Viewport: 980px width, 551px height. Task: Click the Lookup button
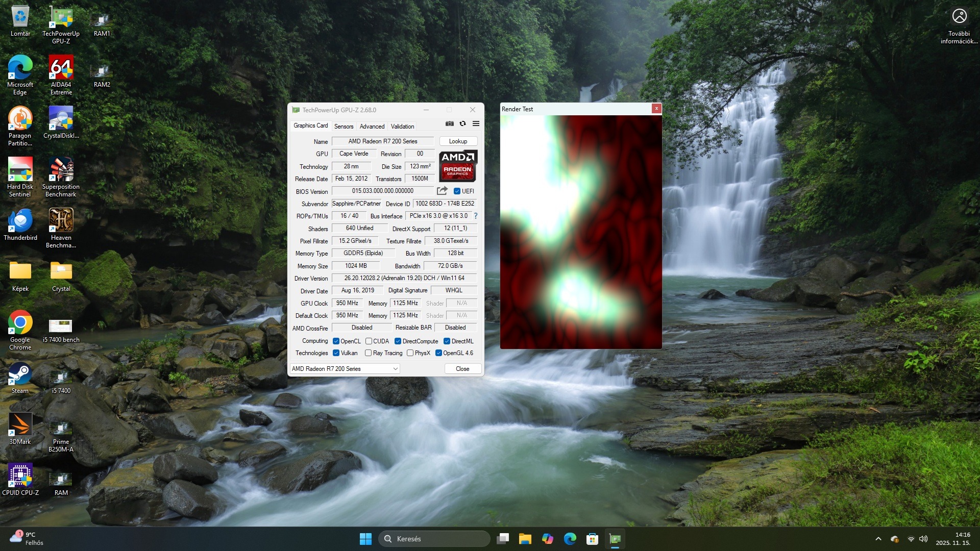point(458,141)
